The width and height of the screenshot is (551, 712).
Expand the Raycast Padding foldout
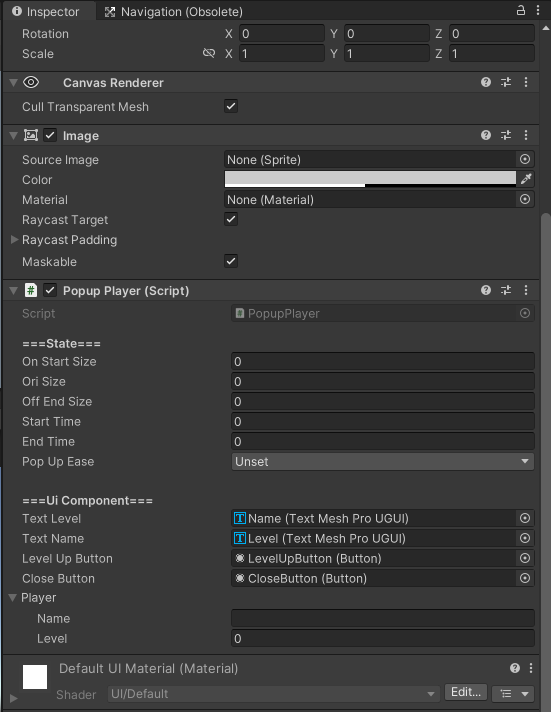point(14,239)
